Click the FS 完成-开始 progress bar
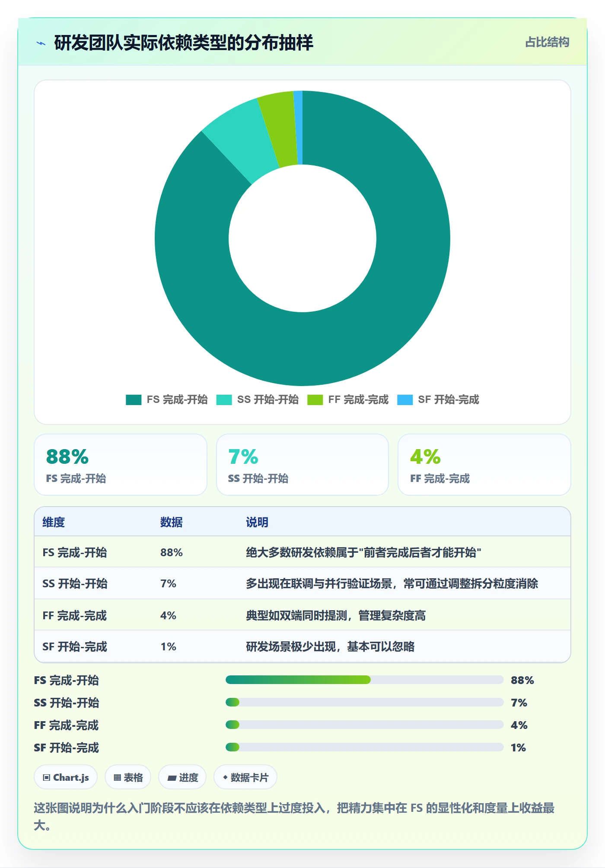 point(365,680)
